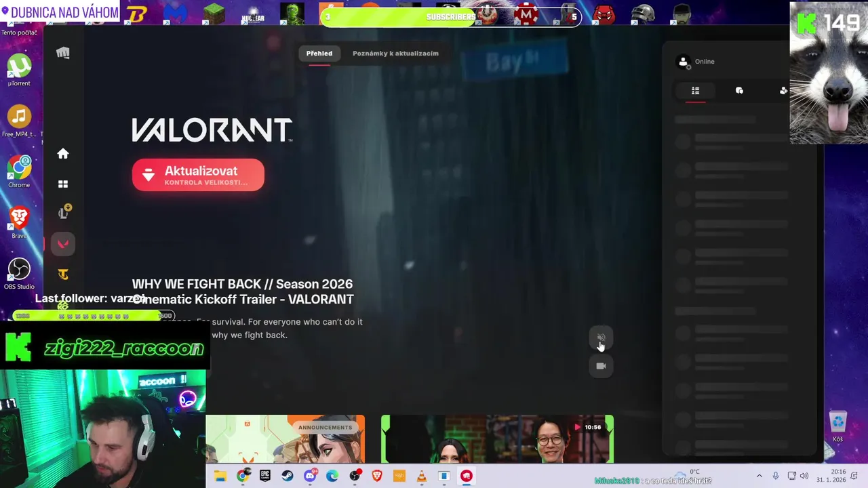Switch to the Přehled tab
The height and width of the screenshot is (488, 868).
click(319, 54)
